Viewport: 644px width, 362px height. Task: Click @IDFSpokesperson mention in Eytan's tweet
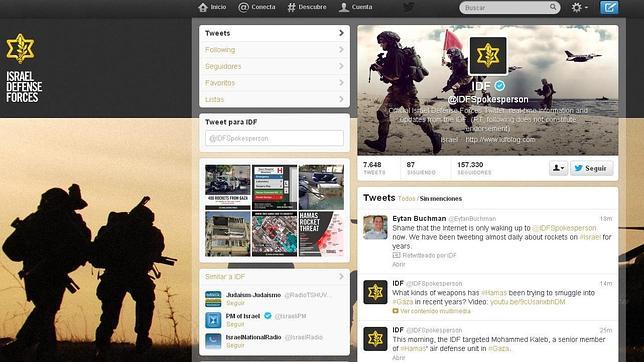[x=564, y=228]
